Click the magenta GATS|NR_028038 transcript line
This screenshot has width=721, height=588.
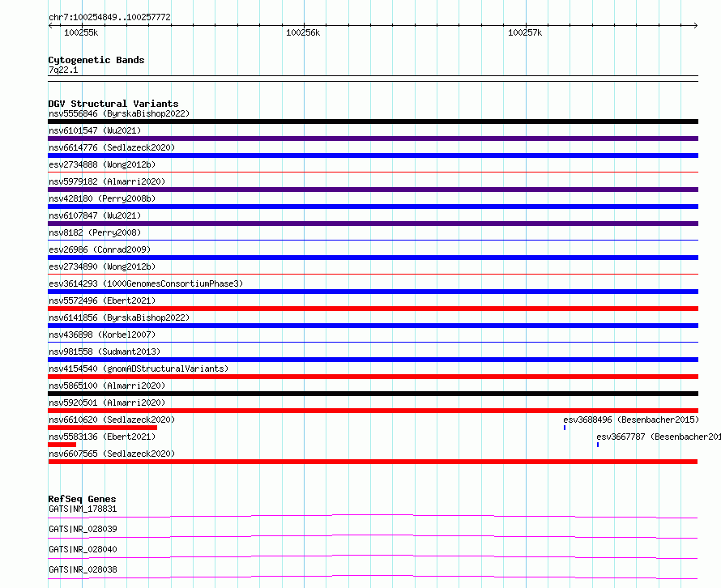pos(373,577)
